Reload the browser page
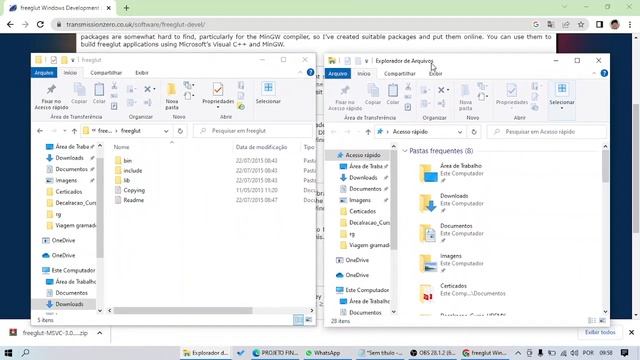This screenshot has width=640, height=360. coord(40,24)
